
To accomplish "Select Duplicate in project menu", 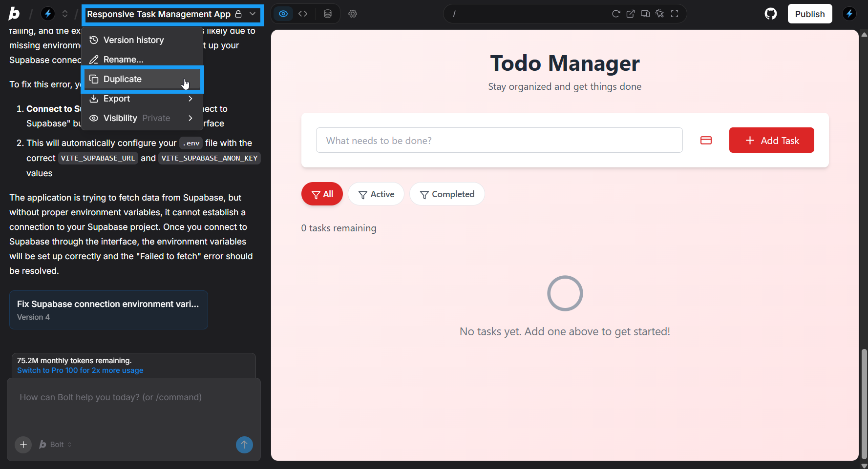I will click(x=142, y=79).
